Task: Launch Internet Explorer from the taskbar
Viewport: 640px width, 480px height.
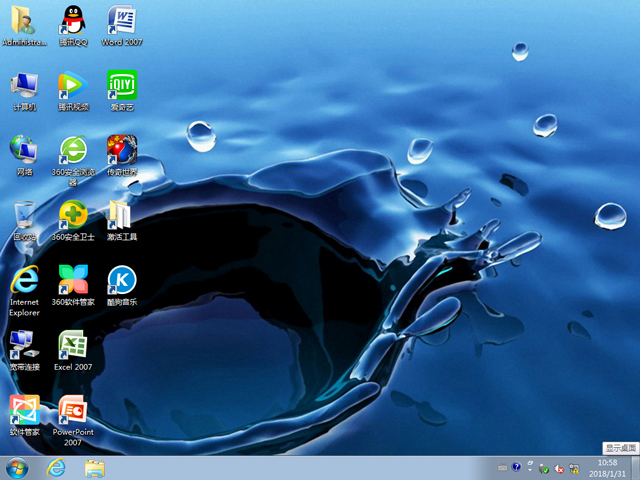Action: click(x=56, y=468)
